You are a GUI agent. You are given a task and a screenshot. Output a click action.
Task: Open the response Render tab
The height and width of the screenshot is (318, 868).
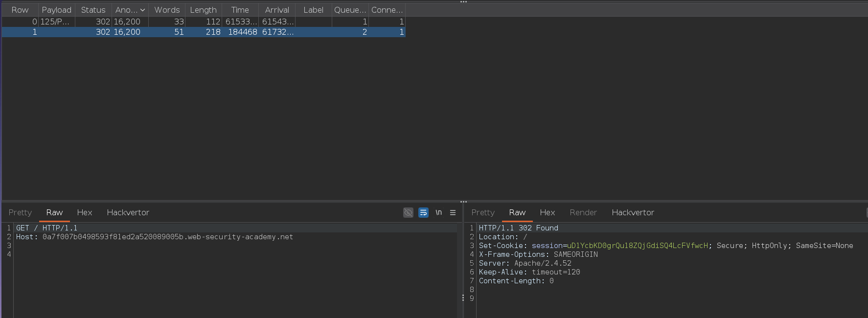[583, 212]
